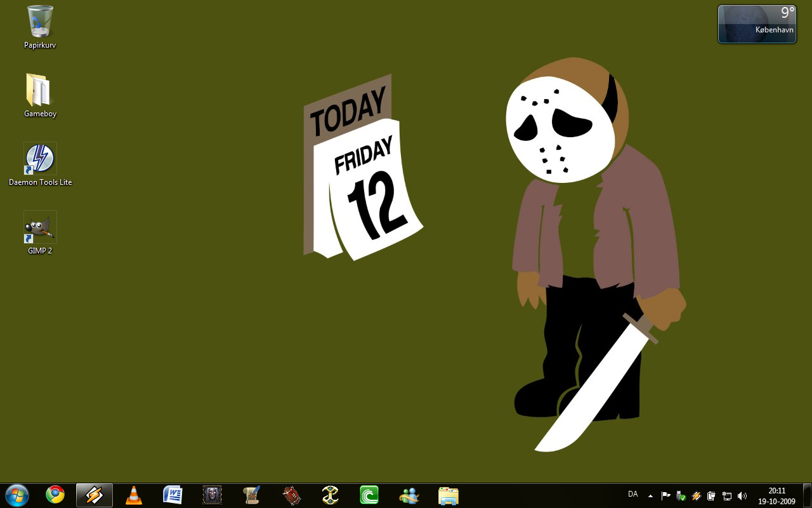Viewport: 812px width, 508px height.
Task: Click Safely Remove Hardware tray icon
Action: click(x=681, y=495)
